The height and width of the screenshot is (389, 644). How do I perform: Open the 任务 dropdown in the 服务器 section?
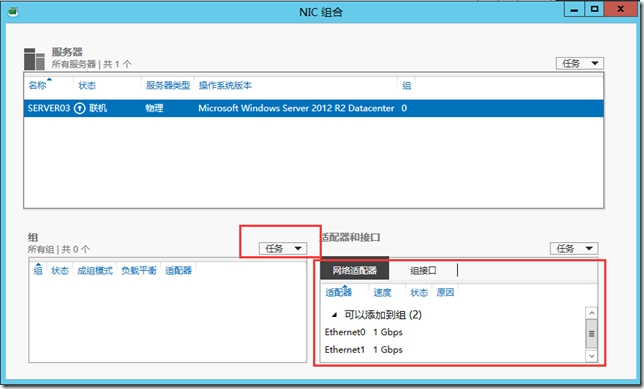(580, 63)
